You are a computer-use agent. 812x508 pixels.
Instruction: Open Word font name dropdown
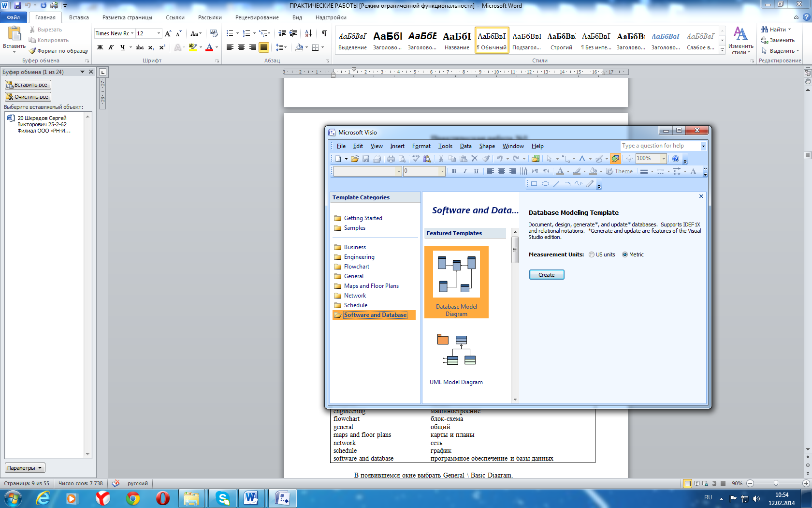[132, 33]
